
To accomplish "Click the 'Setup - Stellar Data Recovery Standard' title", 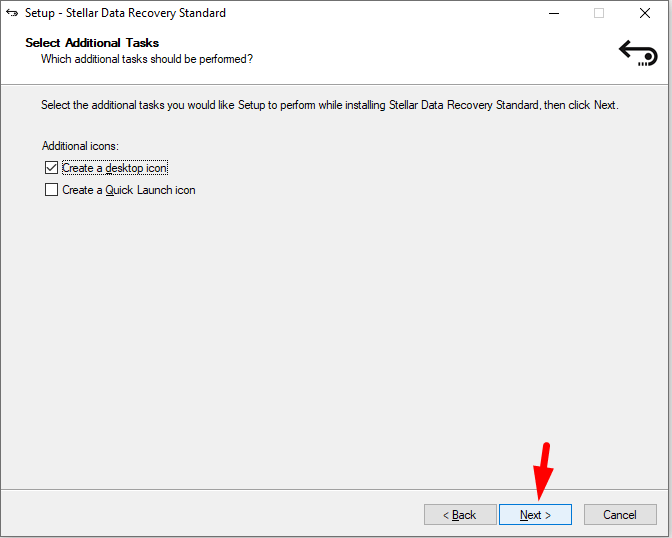I will [125, 13].
